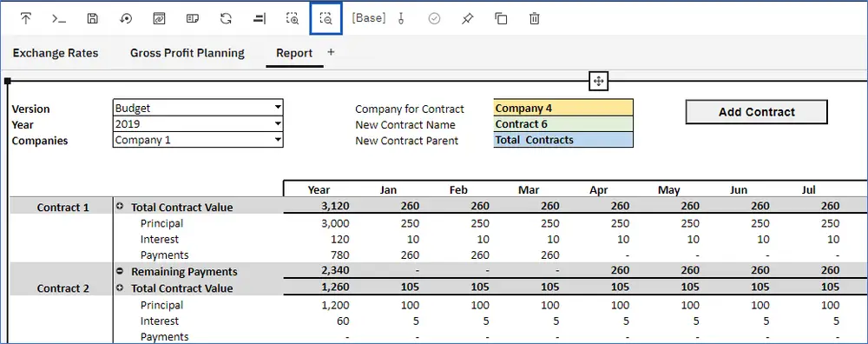Screen dimensions: 868x344
Task: Click the pin icon in toolbar
Action: (x=467, y=18)
